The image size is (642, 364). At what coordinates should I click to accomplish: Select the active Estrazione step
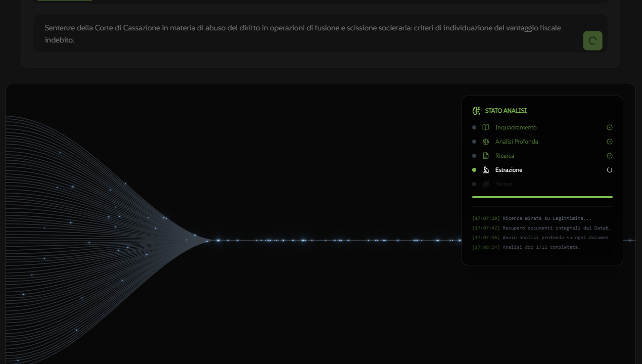point(509,170)
